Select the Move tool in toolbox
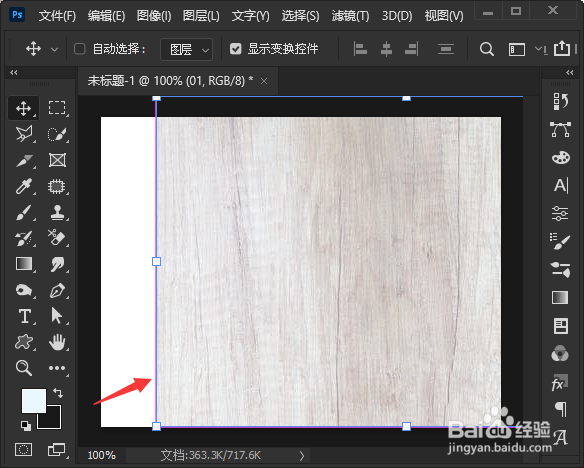Viewport: 584px width, 468px height. point(23,108)
